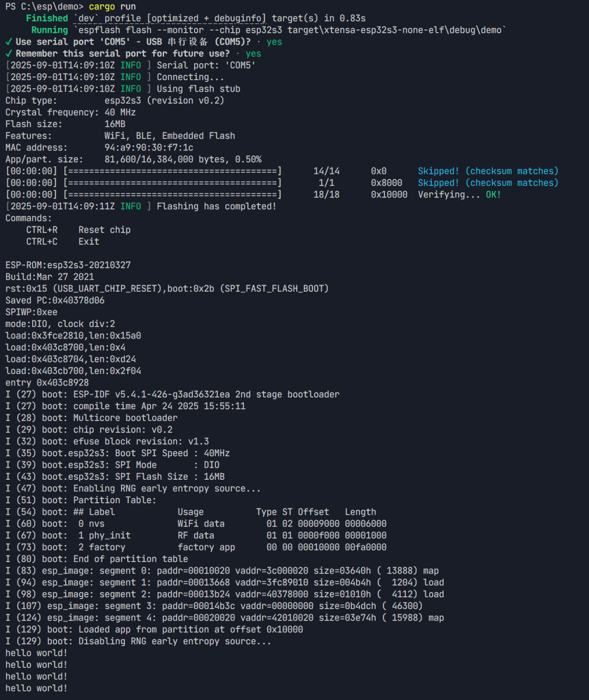The height and width of the screenshot is (700, 589).
Task: Click crystal frequency value '40 MHz'
Action: [x=120, y=112]
